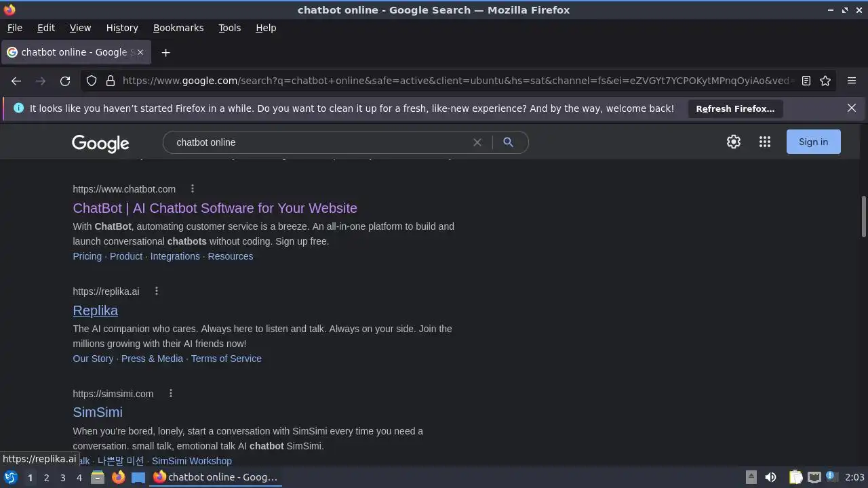The height and width of the screenshot is (488, 868).
Task: Open the Terms of Service sitelink
Action: point(226,359)
